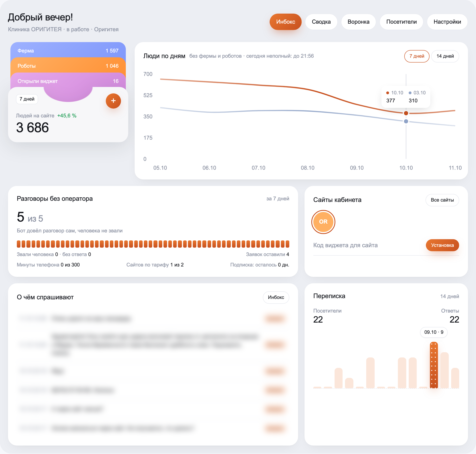476x454 pixels.
Task: Click the 03.10 data point on the blue line
Action: [x=406, y=121]
